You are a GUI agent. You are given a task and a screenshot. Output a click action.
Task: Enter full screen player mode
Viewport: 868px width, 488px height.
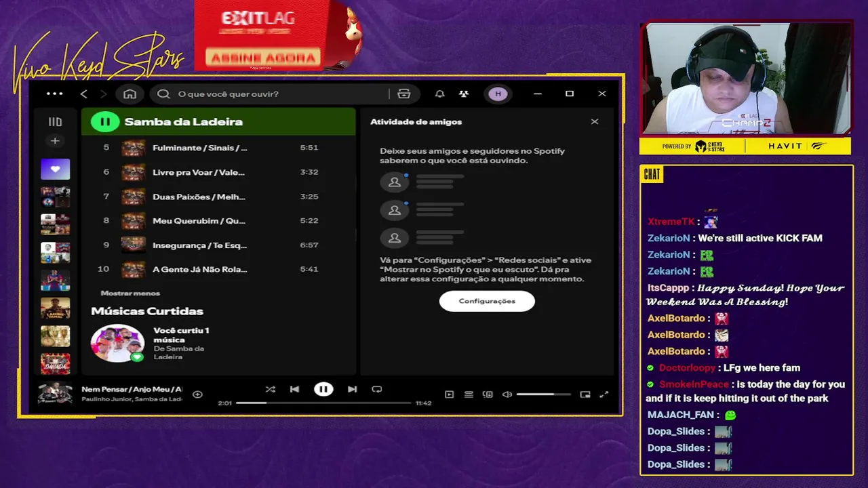pyautogui.click(x=604, y=394)
